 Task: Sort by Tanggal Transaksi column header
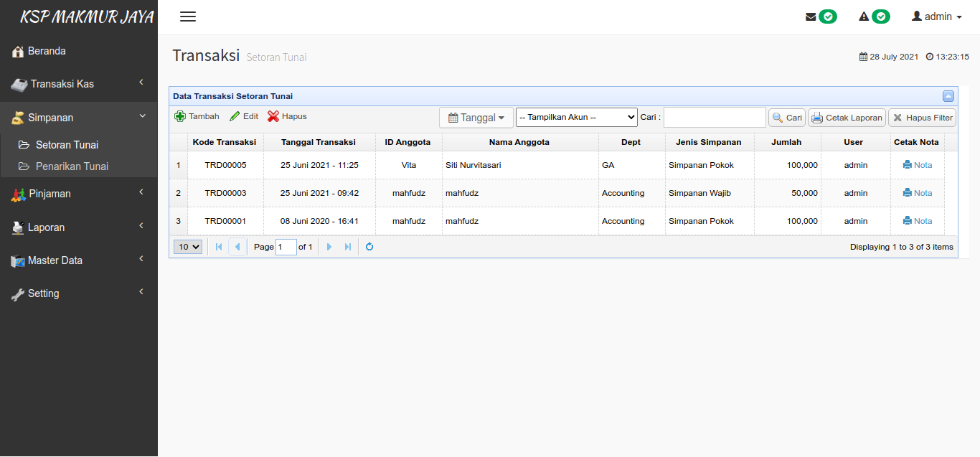pyautogui.click(x=319, y=142)
